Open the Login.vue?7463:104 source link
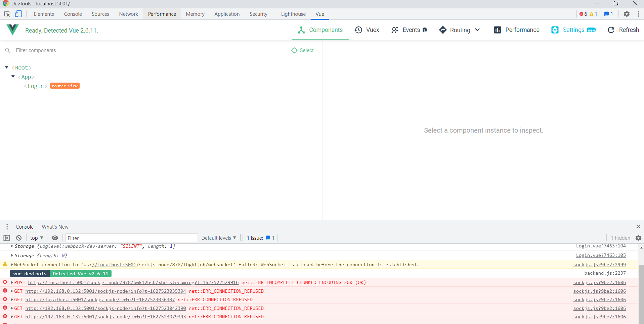Viewport: 644px width, 324px height. 601,246
